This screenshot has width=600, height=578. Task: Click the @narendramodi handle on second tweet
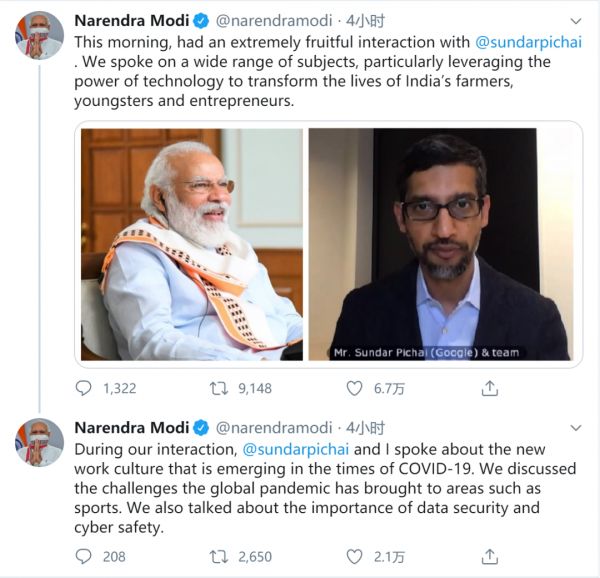pyautogui.click(x=274, y=428)
